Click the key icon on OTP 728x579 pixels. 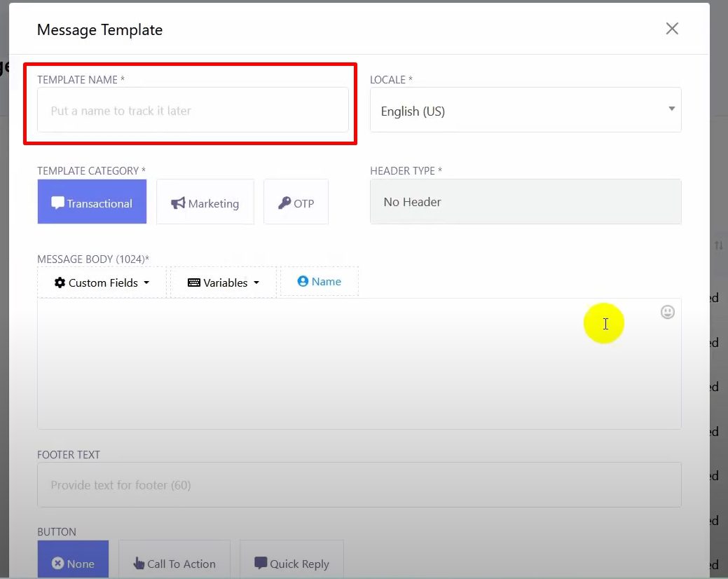pos(284,203)
